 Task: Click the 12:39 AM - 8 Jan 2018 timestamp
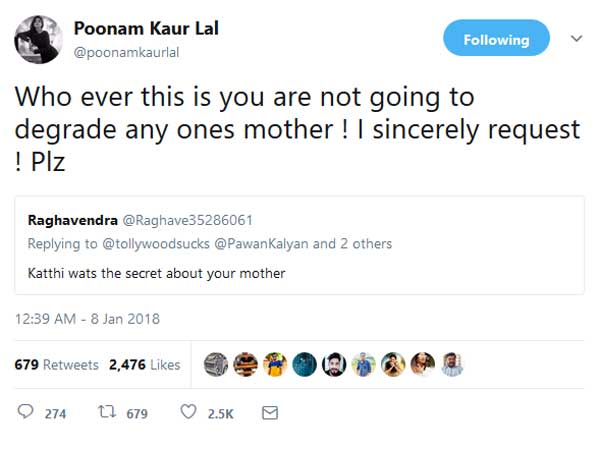pyautogui.click(x=88, y=319)
